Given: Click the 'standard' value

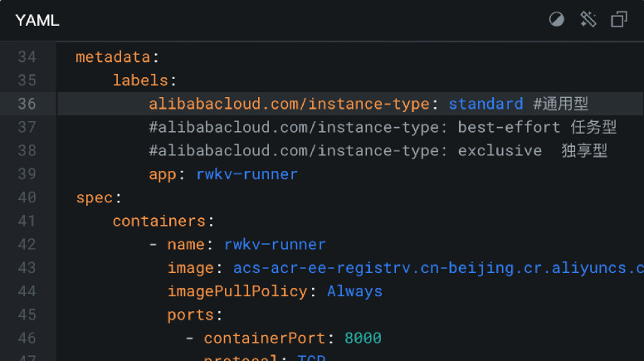Looking at the screenshot, I should [x=485, y=104].
